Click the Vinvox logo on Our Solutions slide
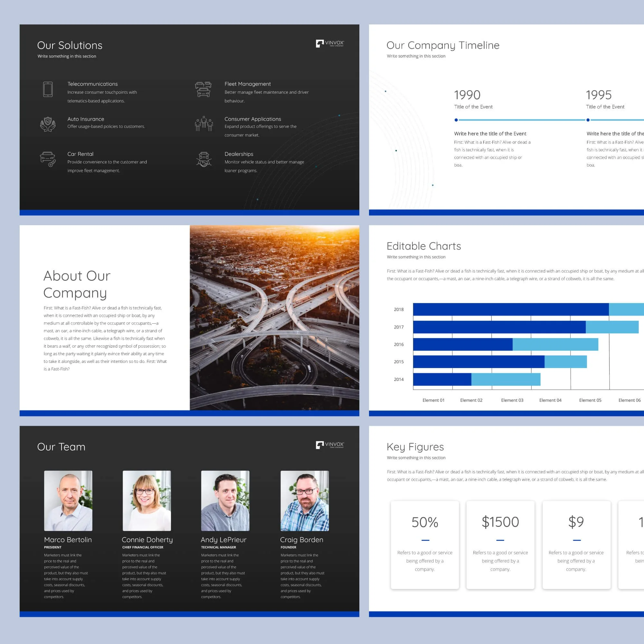 [330, 43]
